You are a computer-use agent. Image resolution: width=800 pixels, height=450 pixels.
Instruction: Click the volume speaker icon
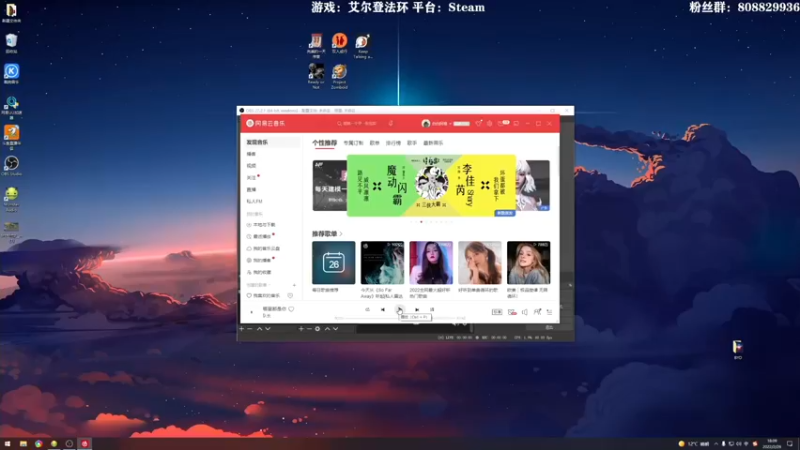click(524, 312)
